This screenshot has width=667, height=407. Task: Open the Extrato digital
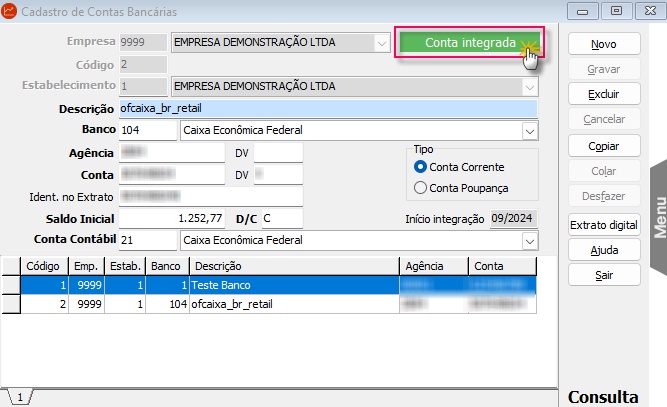click(603, 225)
